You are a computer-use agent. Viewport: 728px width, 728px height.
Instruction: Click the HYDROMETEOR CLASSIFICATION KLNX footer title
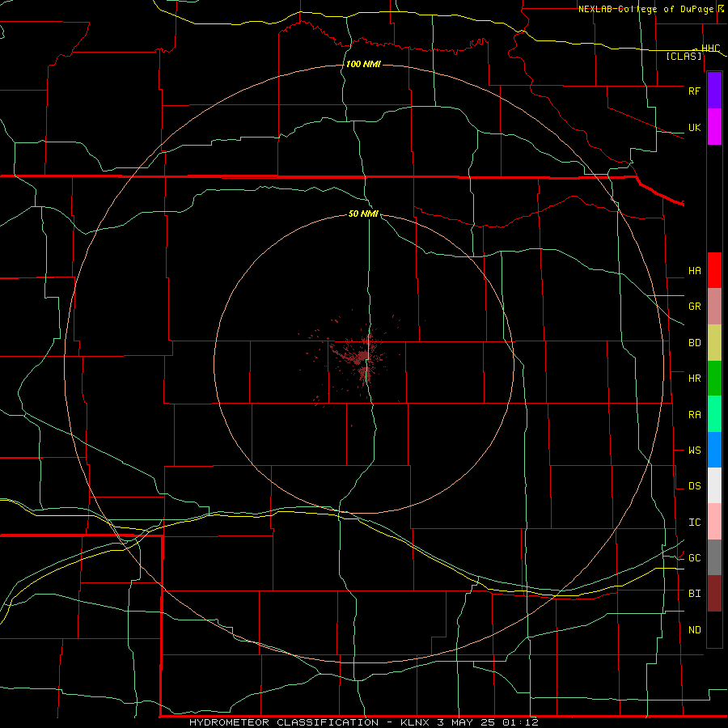pos(363,722)
